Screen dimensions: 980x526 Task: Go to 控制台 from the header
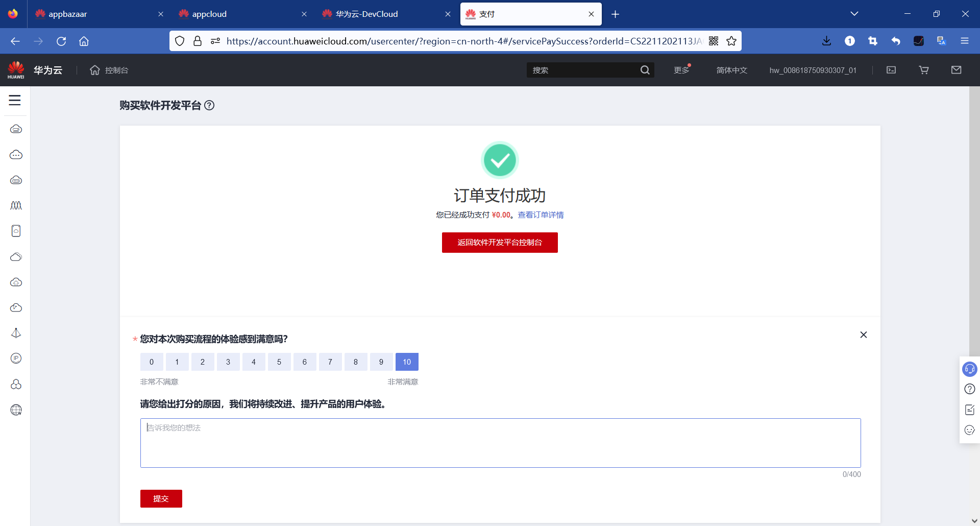click(116, 70)
